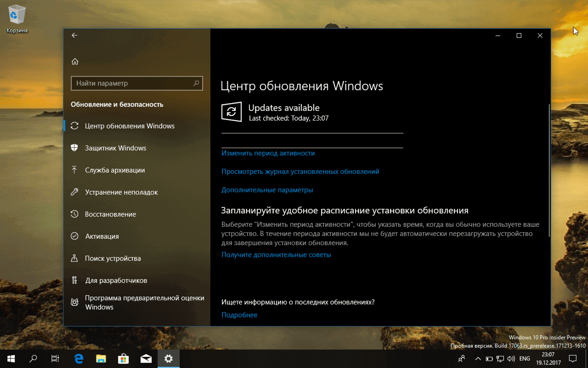Open Microsoft Store from the taskbar
The height and width of the screenshot is (368, 588).
(x=124, y=358)
